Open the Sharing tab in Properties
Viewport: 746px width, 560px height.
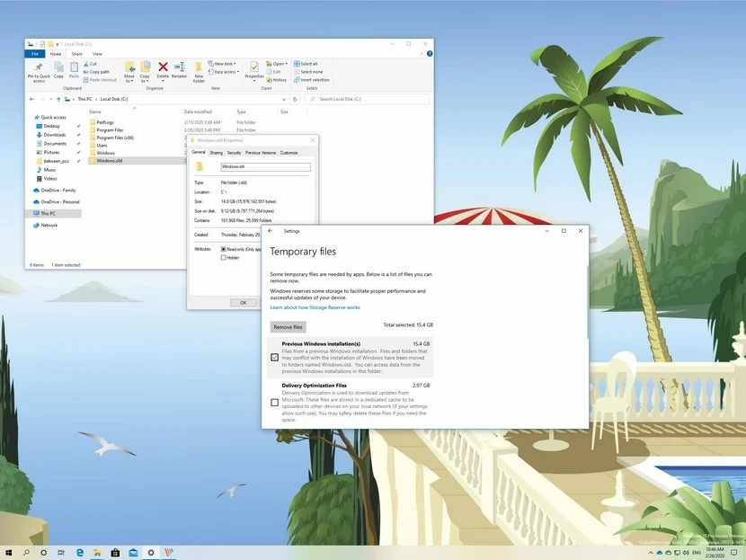click(216, 153)
